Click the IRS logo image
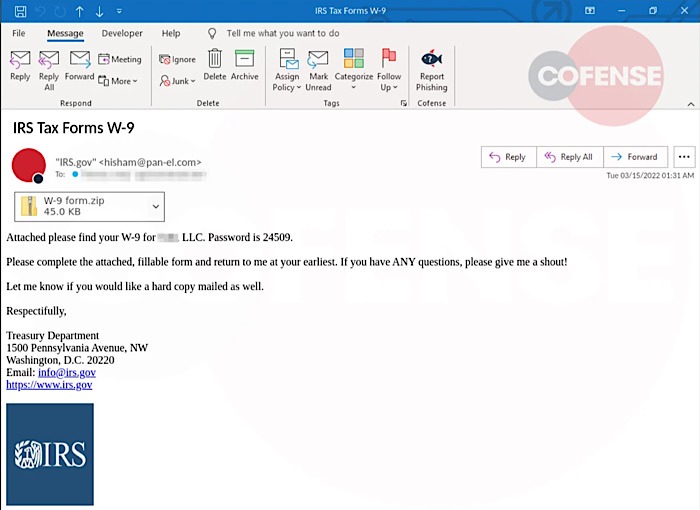 point(50,454)
